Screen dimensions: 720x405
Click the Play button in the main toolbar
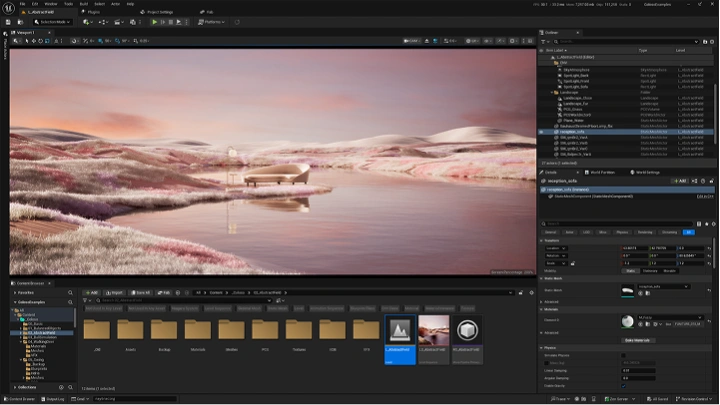click(x=155, y=22)
